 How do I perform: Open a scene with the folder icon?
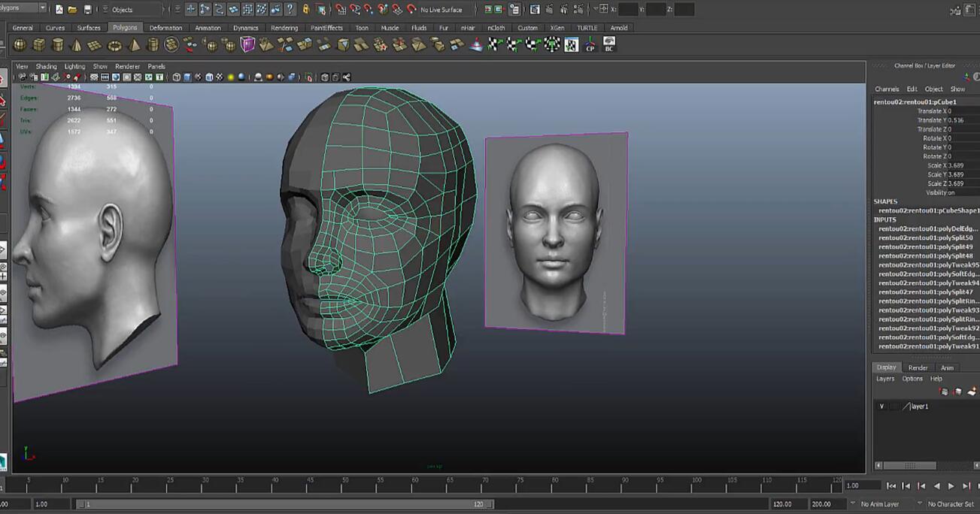pos(72,10)
